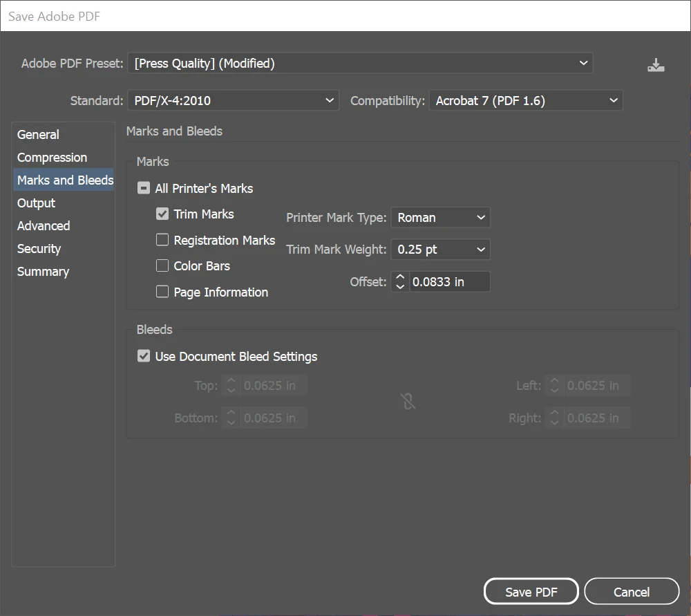Image resolution: width=691 pixels, height=616 pixels.
Task: Click the broken link icon in Bleeds section
Action: (x=408, y=401)
